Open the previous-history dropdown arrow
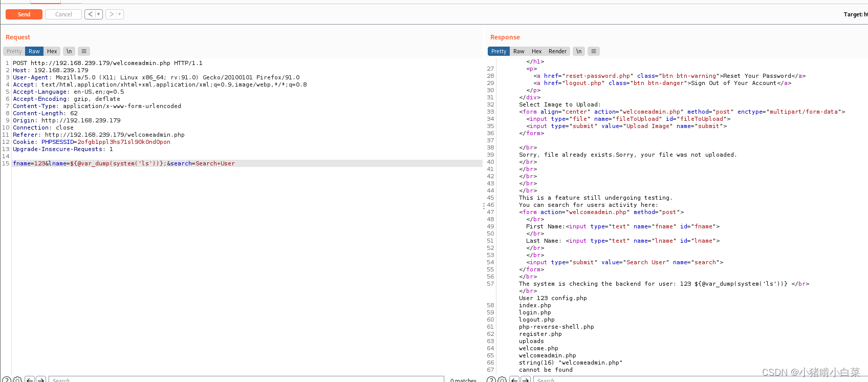Screen dimensions: 868x382 click(x=99, y=14)
